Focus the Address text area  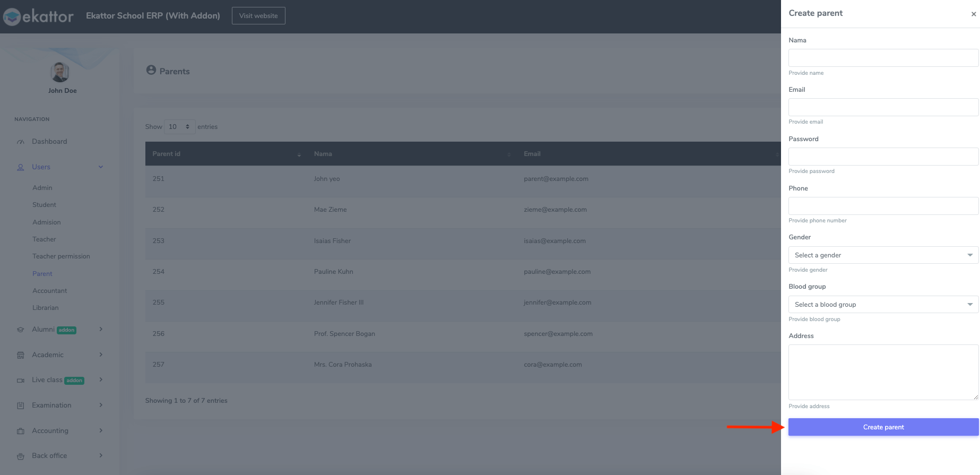(x=883, y=372)
